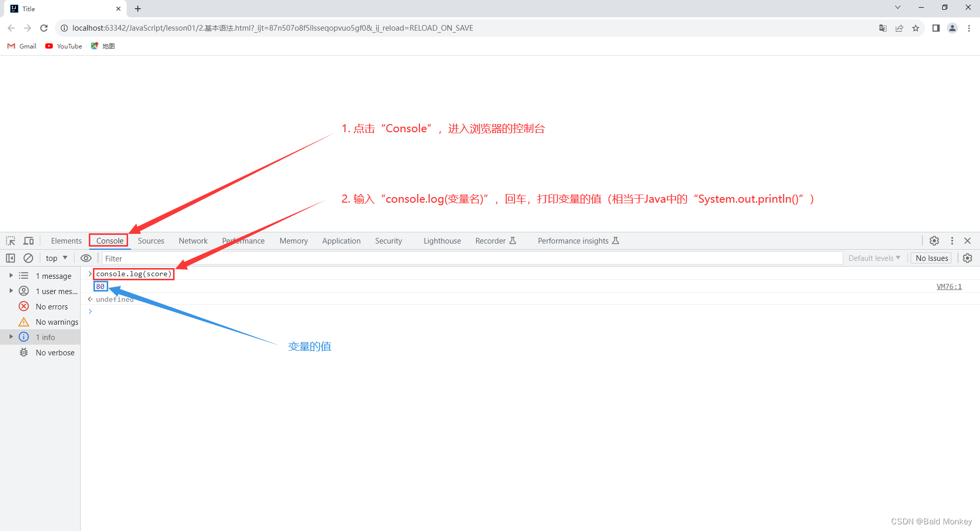Open the YouTube bookmark

pos(64,46)
